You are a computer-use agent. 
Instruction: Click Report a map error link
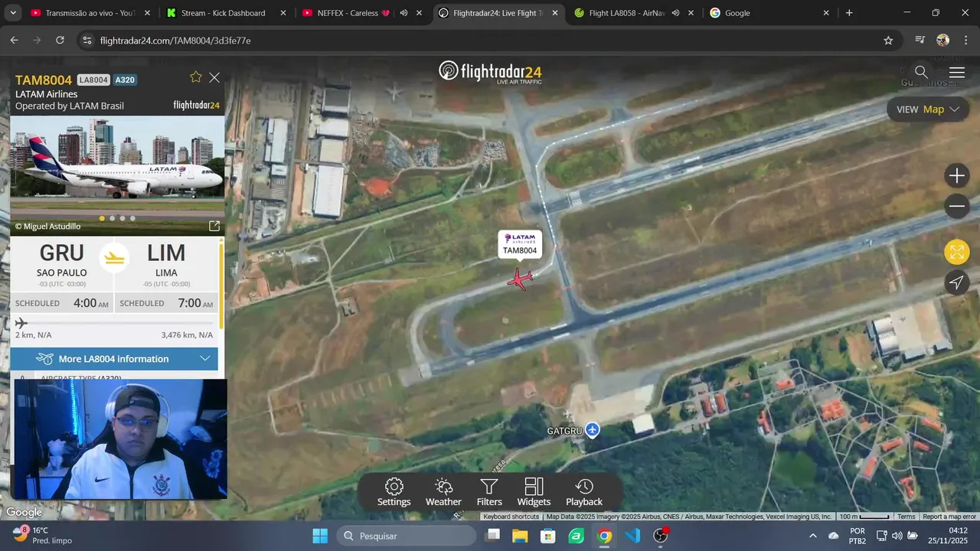[x=949, y=517]
